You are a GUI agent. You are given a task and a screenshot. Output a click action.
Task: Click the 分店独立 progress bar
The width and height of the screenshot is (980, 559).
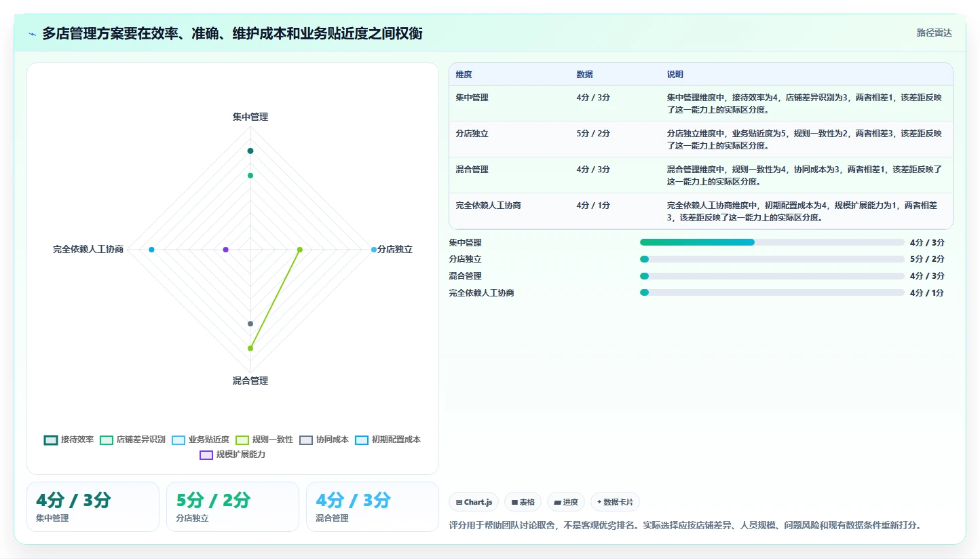(772, 259)
